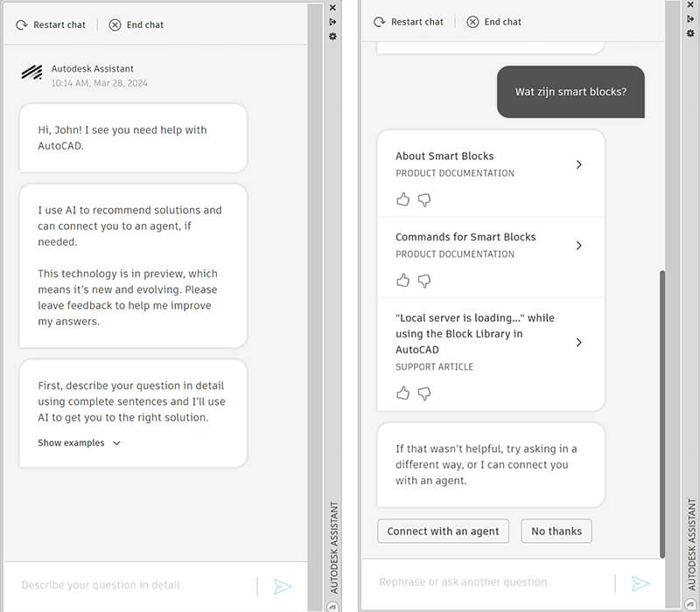Image resolution: width=700 pixels, height=612 pixels.
Task: Click the Autodesk Assistant logo icon
Action: [x=31, y=73]
